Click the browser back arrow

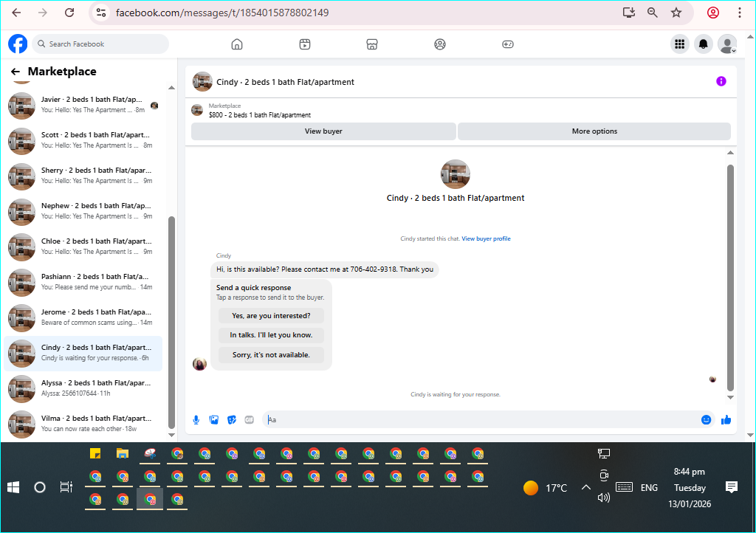coord(16,13)
